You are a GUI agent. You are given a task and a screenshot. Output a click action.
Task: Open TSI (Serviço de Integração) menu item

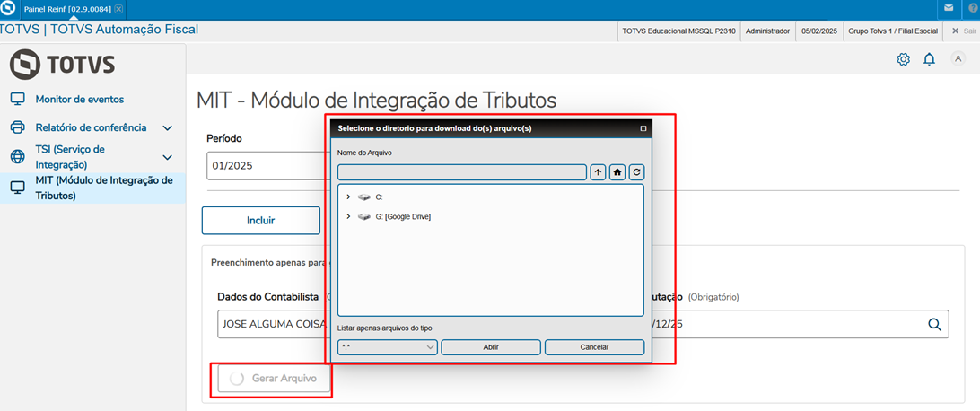pos(70,157)
